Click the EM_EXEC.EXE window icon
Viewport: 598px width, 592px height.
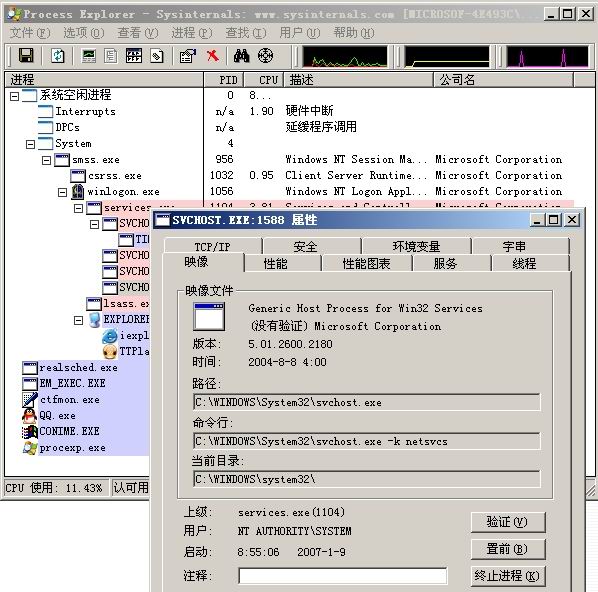point(30,384)
